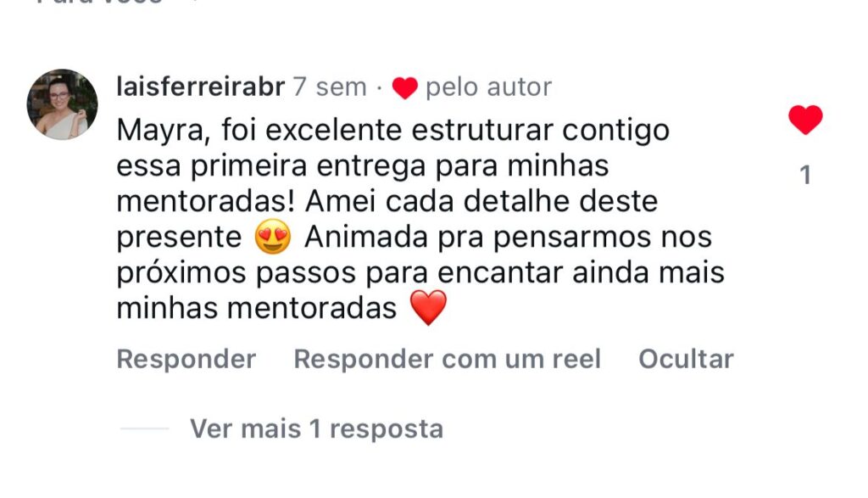Open the laisferreirabr username profile link
Image resolution: width=868 pixels, height=498 pixels.
(x=200, y=87)
